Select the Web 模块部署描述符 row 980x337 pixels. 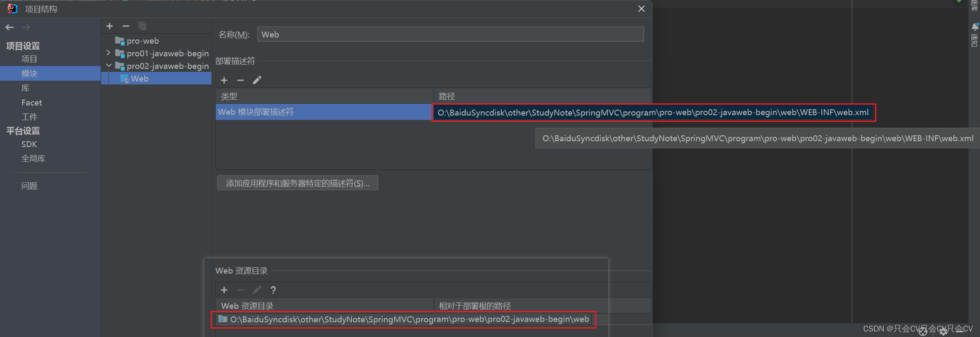[x=324, y=112]
